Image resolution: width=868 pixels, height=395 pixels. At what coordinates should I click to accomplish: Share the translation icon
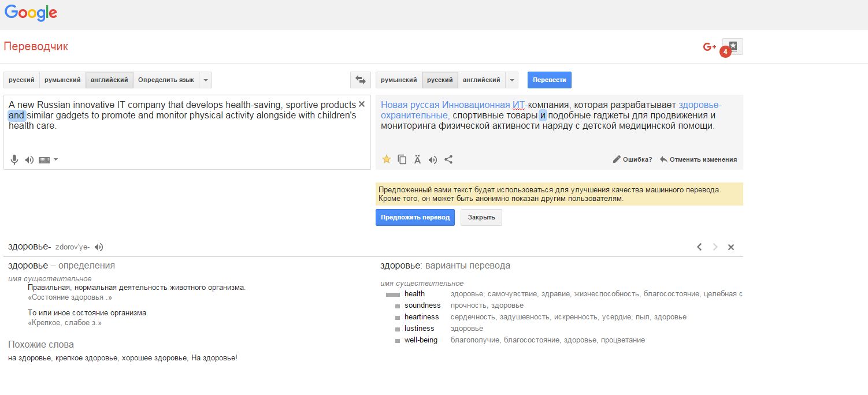pos(448,159)
